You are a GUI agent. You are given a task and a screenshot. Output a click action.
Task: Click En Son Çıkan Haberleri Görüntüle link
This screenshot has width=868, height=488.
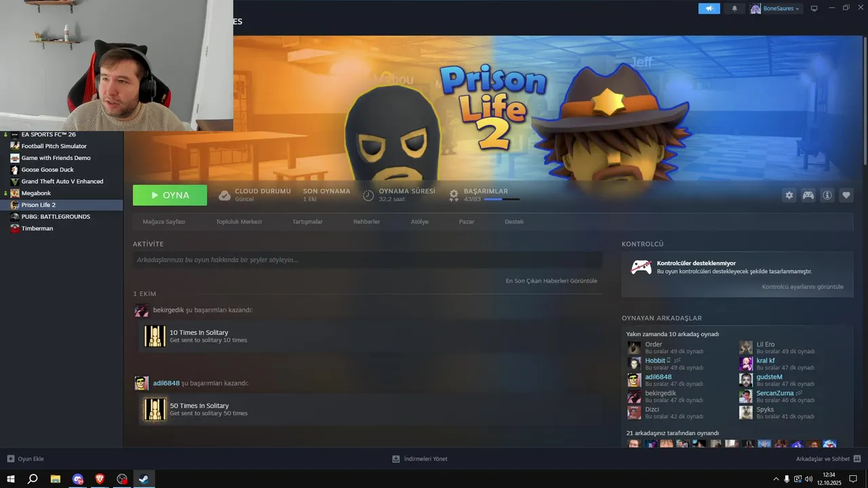[x=551, y=281]
